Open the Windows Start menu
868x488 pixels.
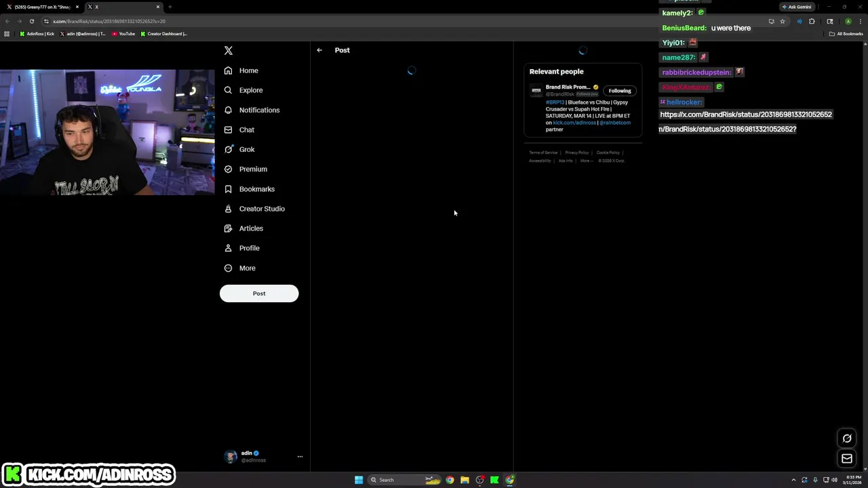click(359, 480)
